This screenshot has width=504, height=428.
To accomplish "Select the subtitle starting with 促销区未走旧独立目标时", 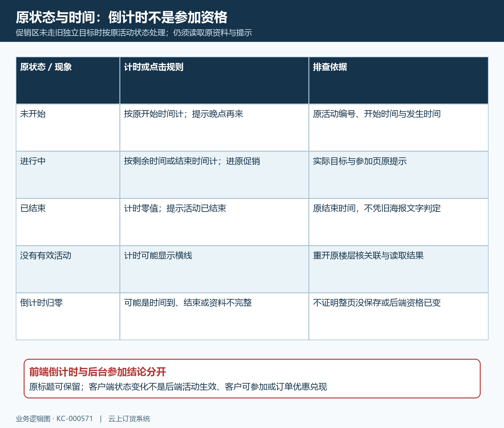I will click(x=134, y=33).
